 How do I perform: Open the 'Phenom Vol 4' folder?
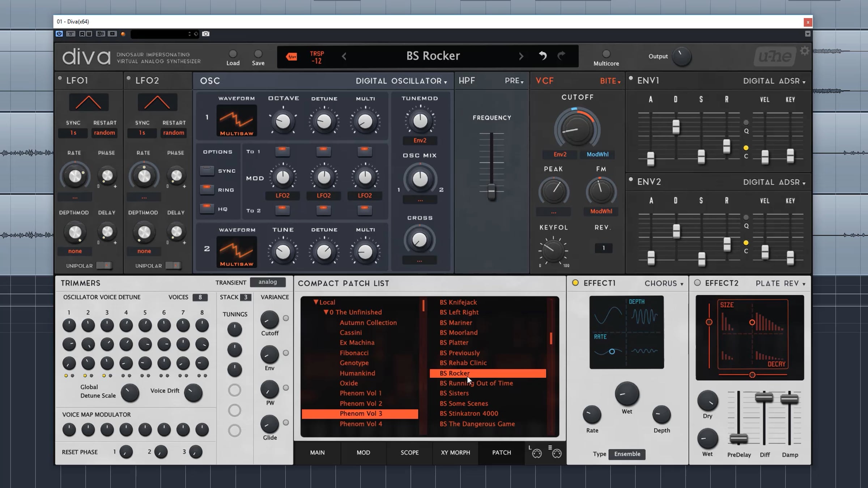(x=361, y=424)
